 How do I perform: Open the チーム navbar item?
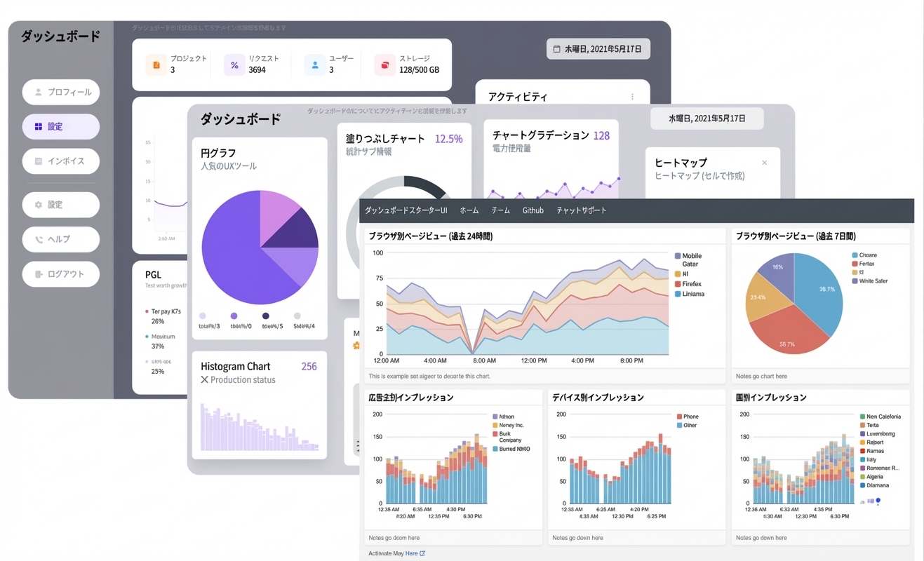coord(501,210)
